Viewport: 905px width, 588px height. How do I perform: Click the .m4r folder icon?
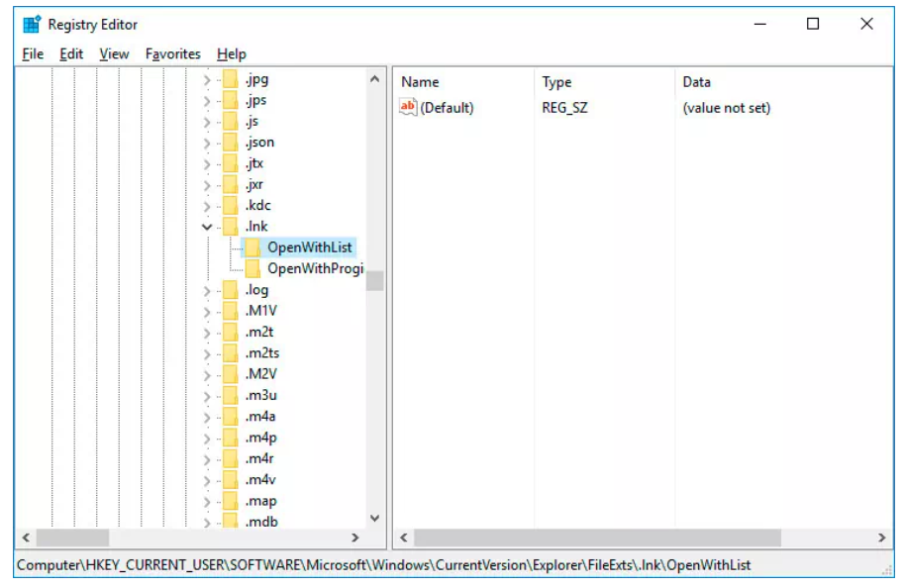231,458
